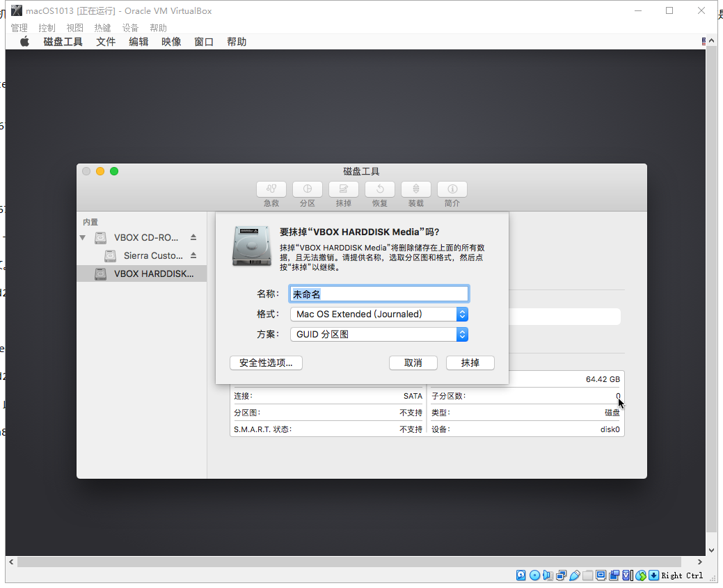Click the Erase (抹掉) toolbar icon
The image size is (723, 588).
pyautogui.click(x=344, y=189)
